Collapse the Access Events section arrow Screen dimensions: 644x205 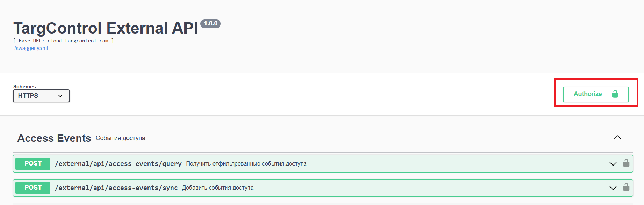click(617, 138)
